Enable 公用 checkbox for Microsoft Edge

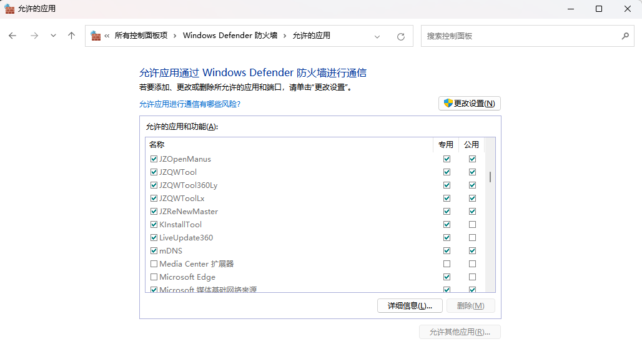click(x=473, y=277)
